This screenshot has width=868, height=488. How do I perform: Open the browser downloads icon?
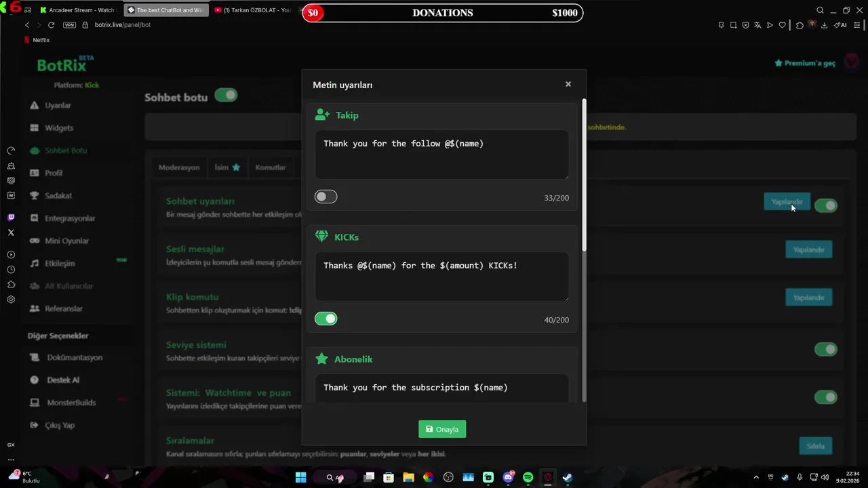point(824,25)
